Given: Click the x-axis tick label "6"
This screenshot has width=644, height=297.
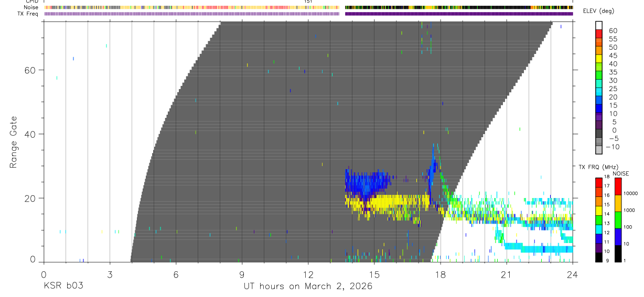Looking at the screenshot, I should tap(176, 274).
